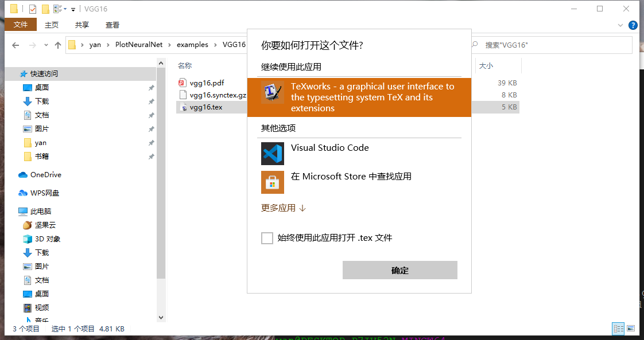
Task: Click the VGG16 breadcrumb segment
Action: (234, 45)
